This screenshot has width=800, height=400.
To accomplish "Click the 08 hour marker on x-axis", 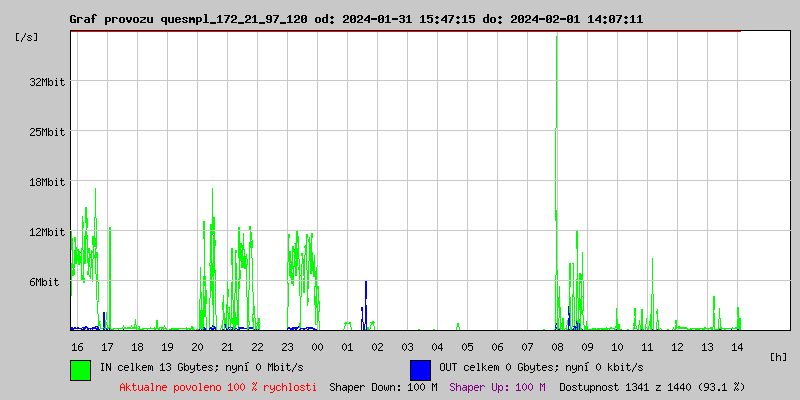I will [557, 346].
